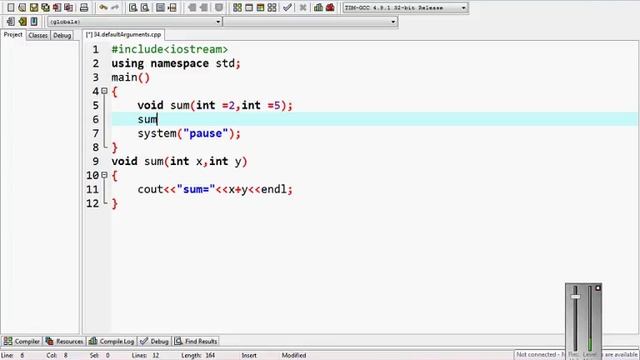Switch to the Classes sidebar tab
Screen dimensions: 640x360
pos(38,36)
